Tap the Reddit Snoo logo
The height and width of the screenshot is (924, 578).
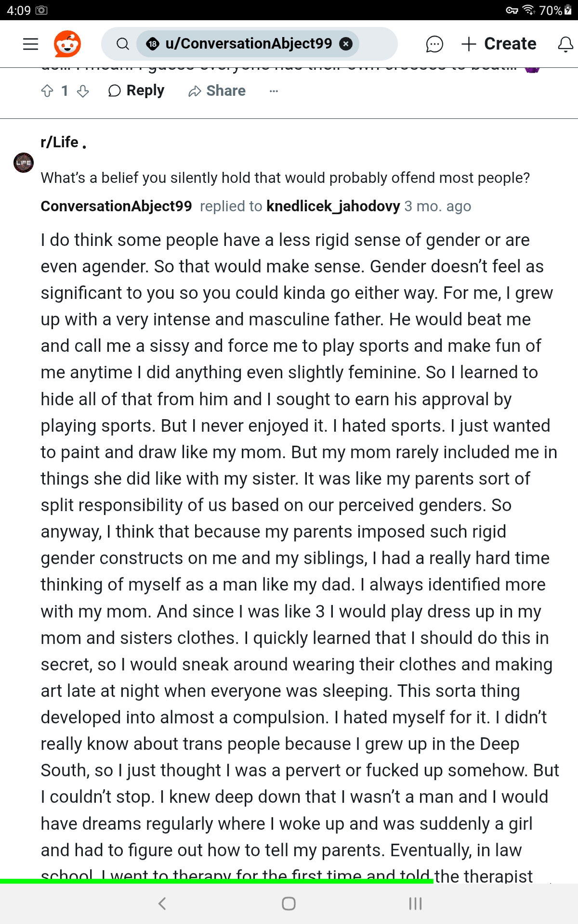[67, 44]
